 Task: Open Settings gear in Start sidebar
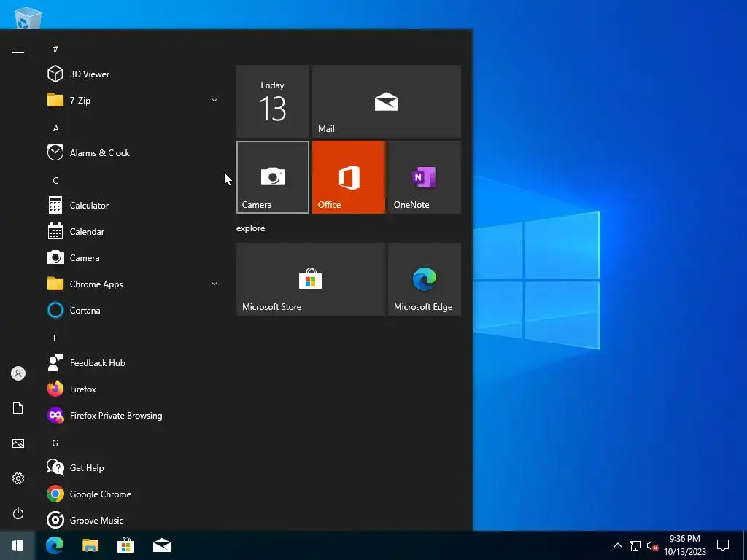(x=18, y=478)
